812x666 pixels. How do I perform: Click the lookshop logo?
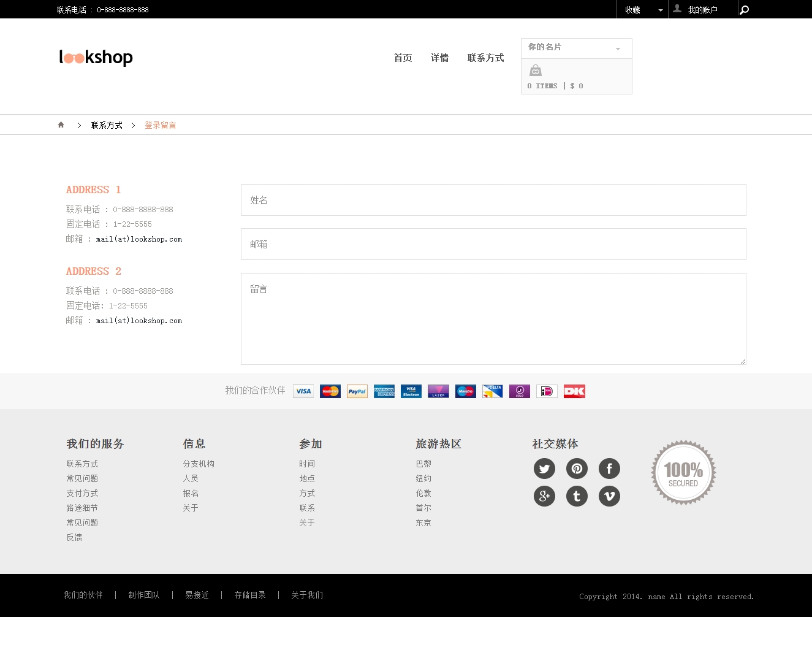tap(96, 57)
